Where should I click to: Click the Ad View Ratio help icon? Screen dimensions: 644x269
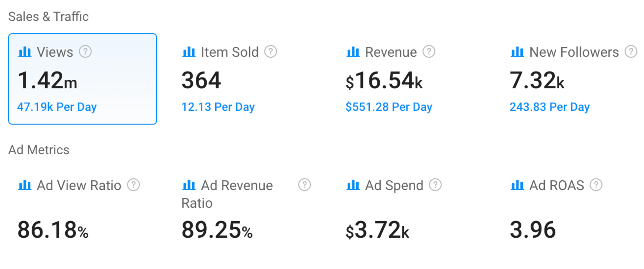point(133,185)
